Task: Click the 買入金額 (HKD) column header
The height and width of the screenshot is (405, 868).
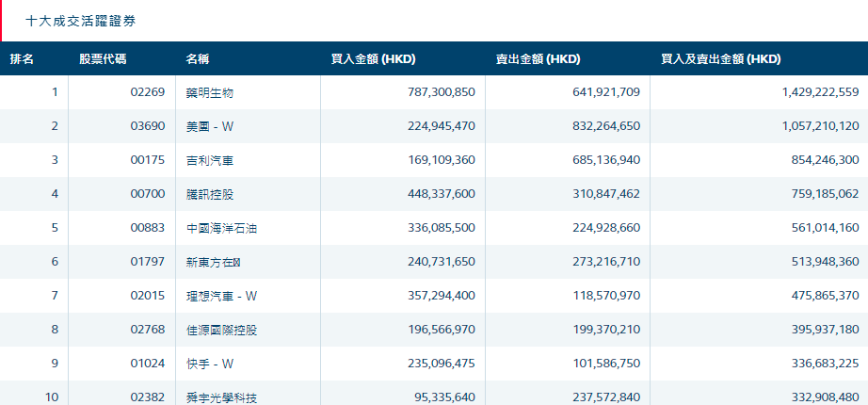Action: point(373,59)
